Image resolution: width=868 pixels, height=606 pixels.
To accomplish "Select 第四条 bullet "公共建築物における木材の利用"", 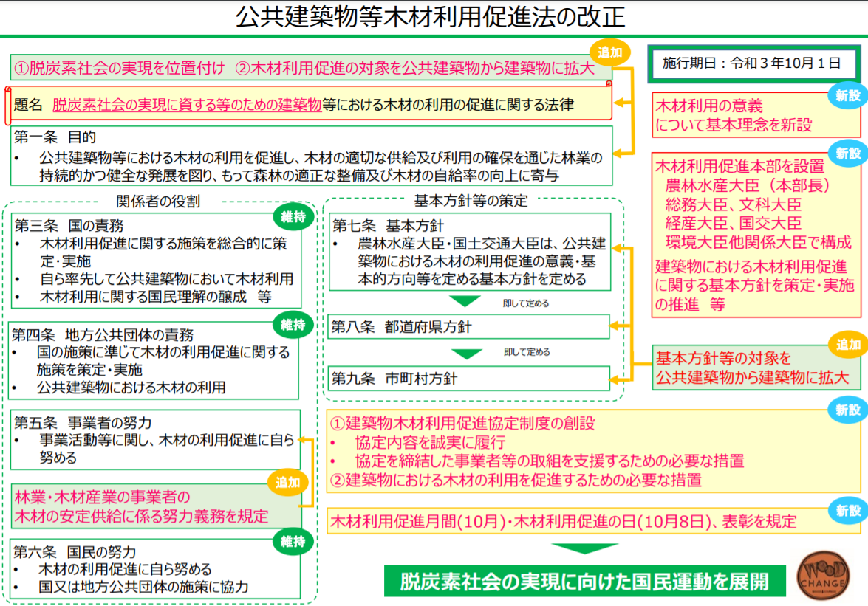I will [131, 388].
